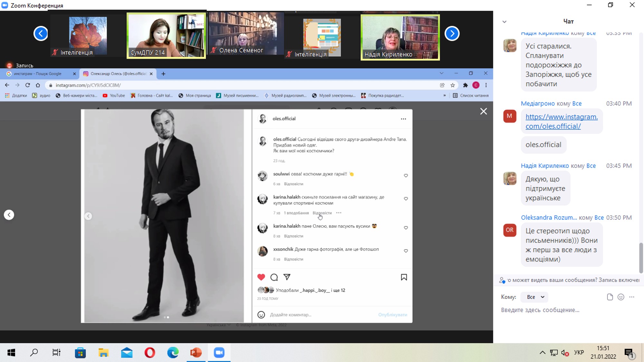Expand the hidden bookmarks overflow chevron
The width and height of the screenshot is (644, 362).
point(444,95)
